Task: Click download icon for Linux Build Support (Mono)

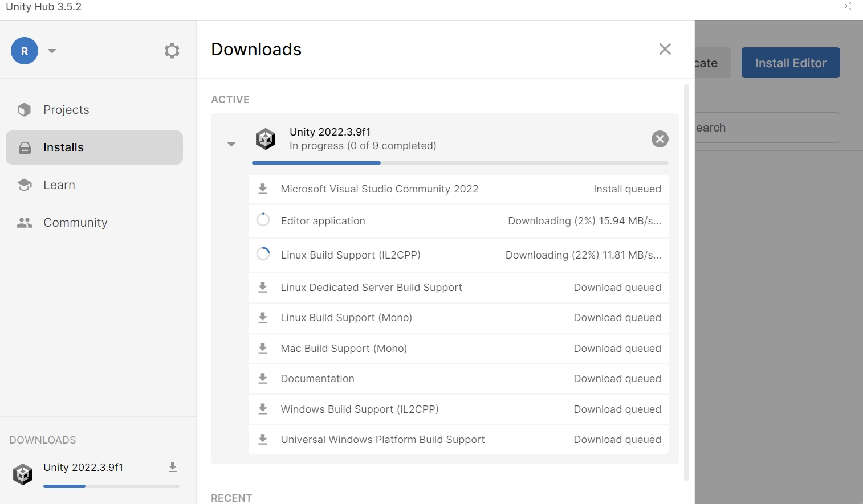Action: [263, 317]
